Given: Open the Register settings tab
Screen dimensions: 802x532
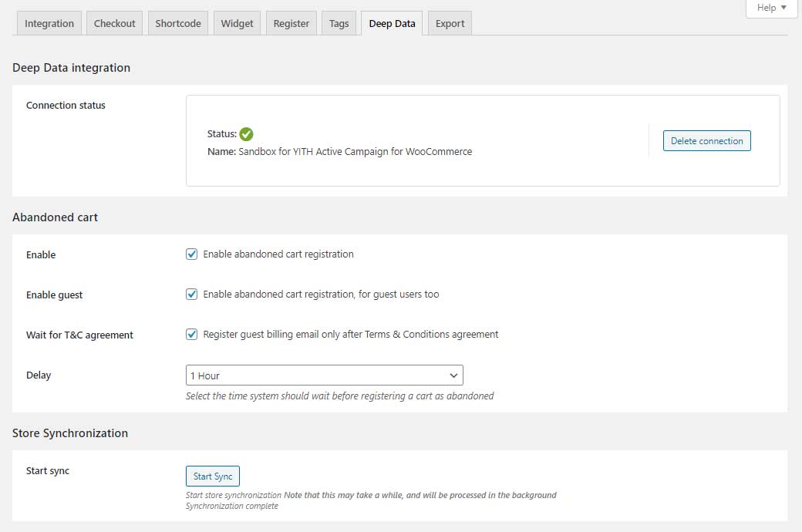Looking at the screenshot, I should (x=291, y=23).
